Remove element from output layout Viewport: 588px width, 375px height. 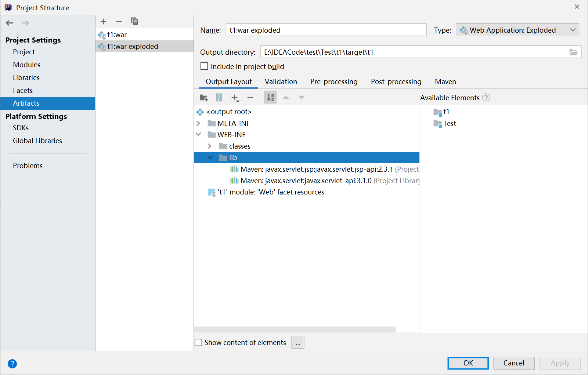click(x=250, y=98)
